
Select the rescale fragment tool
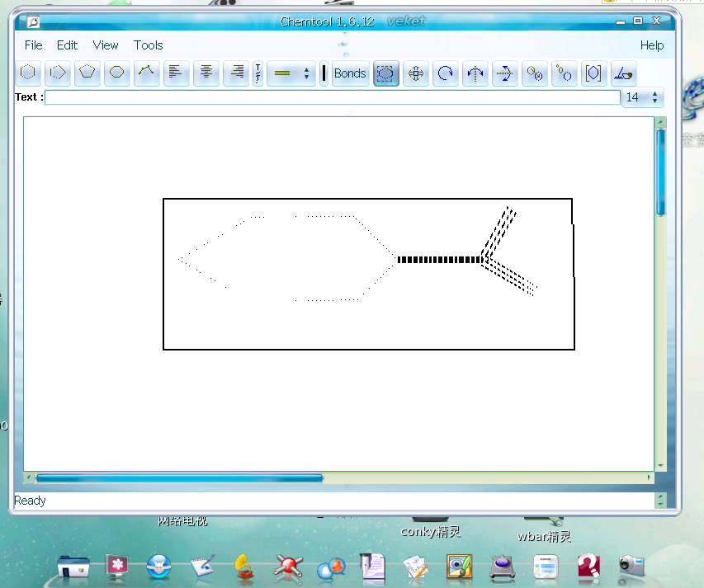coord(564,73)
